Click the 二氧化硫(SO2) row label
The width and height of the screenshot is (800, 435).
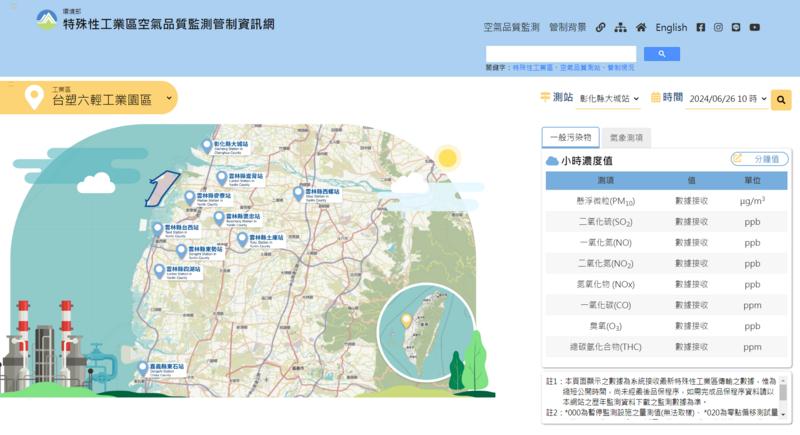tap(606, 222)
